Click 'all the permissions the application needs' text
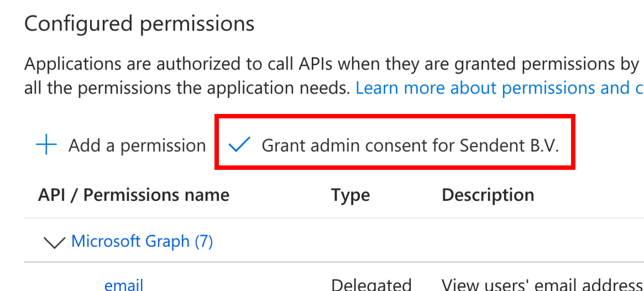 click(187, 88)
